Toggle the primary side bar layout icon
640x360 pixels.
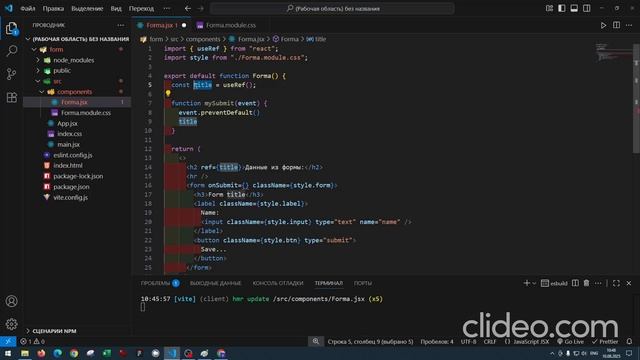click(x=562, y=9)
